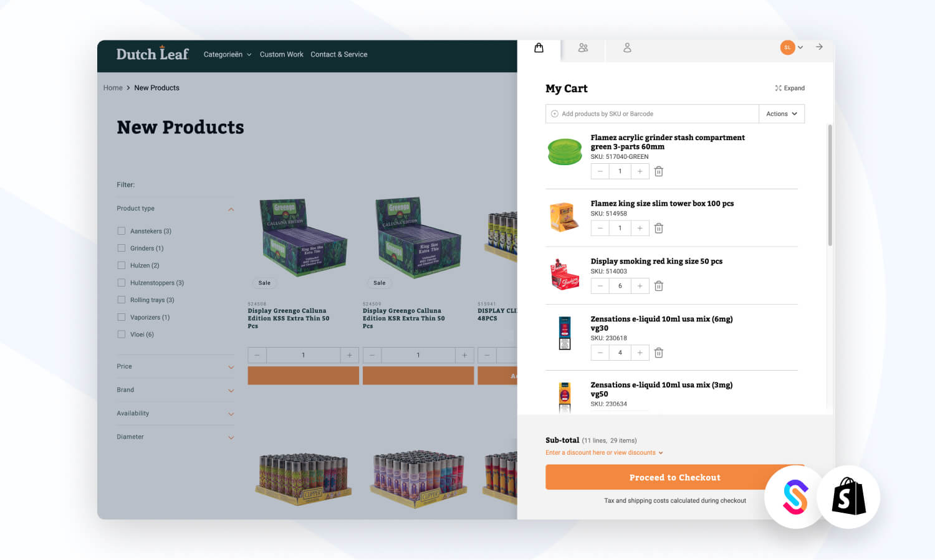Decrease Display smoking red quantity
This screenshot has height=560, width=935.
click(600, 286)
